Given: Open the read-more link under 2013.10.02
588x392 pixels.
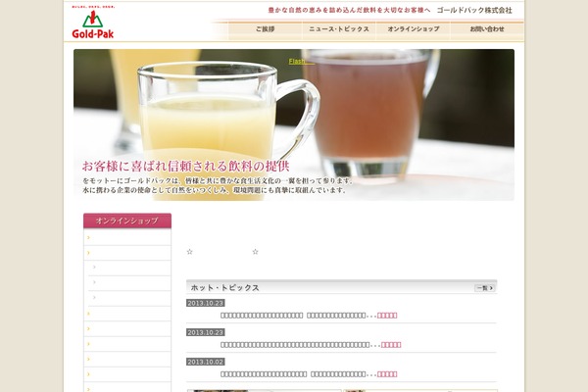Looking at the screenshot, I should pyautogui.click(x=387, y=374).
